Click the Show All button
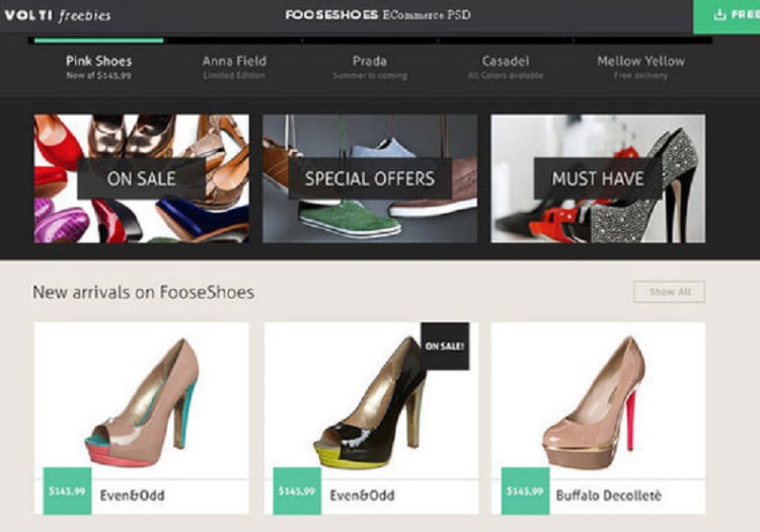 [670, 292]
